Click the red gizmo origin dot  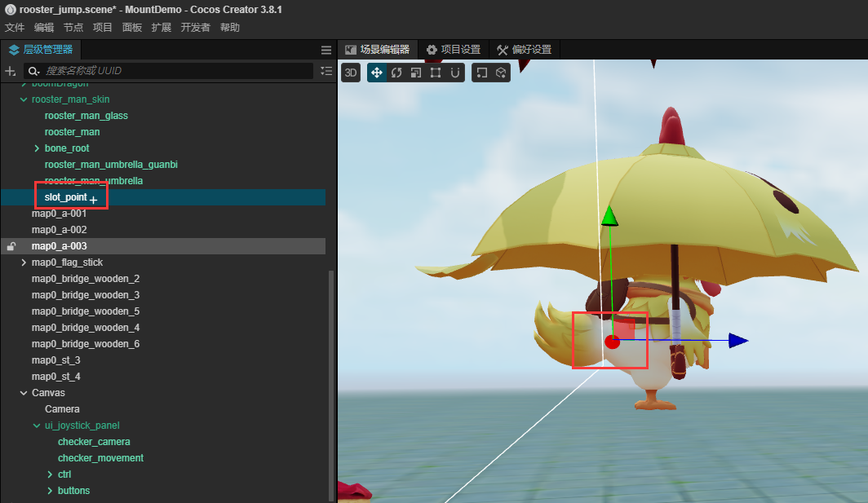[612, 342]
